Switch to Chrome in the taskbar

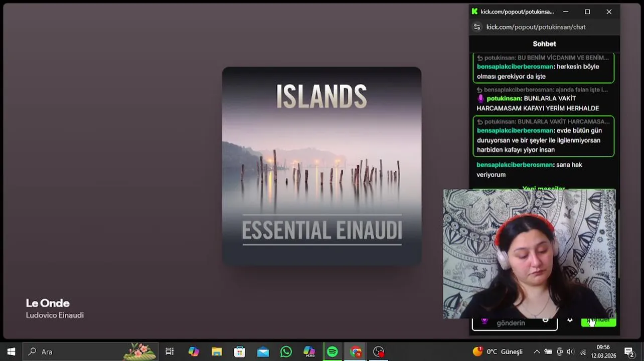point(356,351)
